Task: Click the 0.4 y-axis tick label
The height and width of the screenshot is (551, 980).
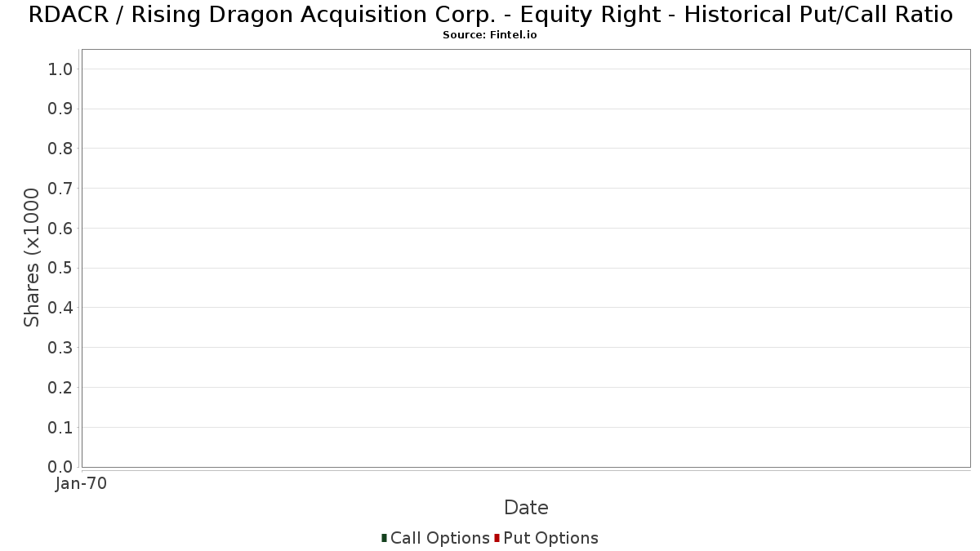Action: click(61, 308)
